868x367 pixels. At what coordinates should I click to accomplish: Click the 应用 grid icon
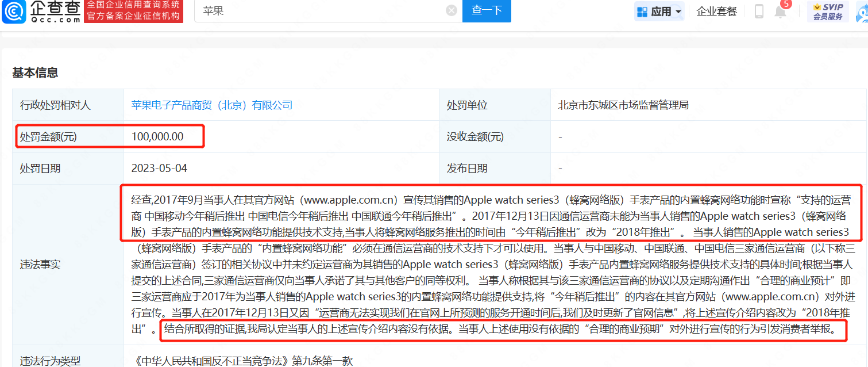(642, 12)
